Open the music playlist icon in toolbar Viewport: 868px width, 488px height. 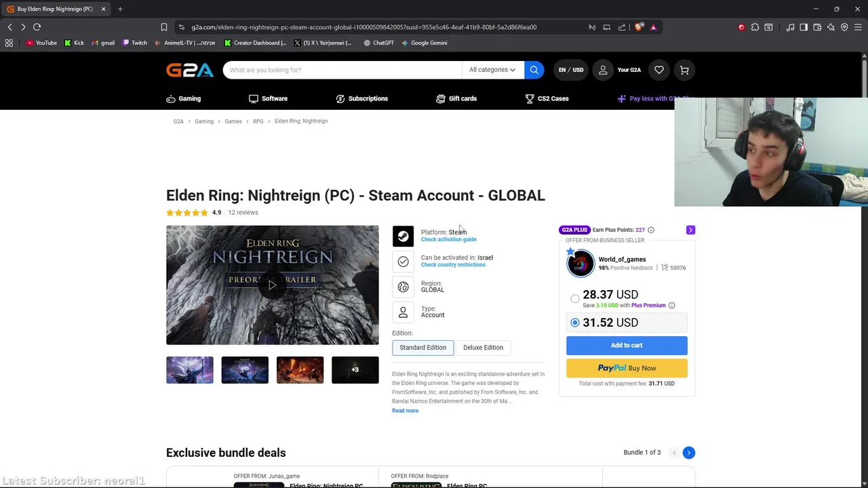click(x=790, y=27)
